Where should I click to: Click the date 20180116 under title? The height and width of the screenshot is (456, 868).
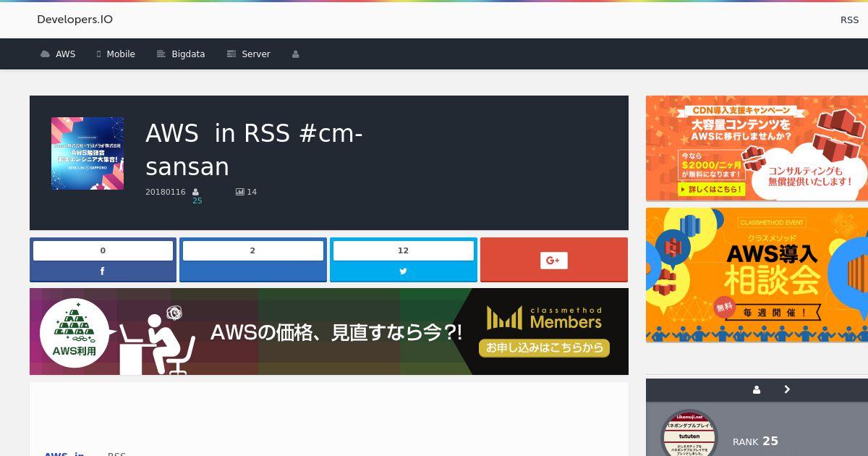coord(166,192)
